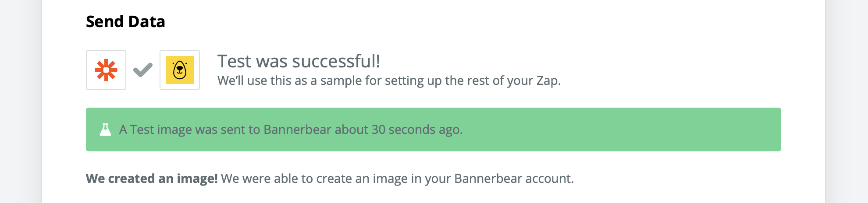
Task: Click the "Send Data" heading
Action: pos(125,21)
